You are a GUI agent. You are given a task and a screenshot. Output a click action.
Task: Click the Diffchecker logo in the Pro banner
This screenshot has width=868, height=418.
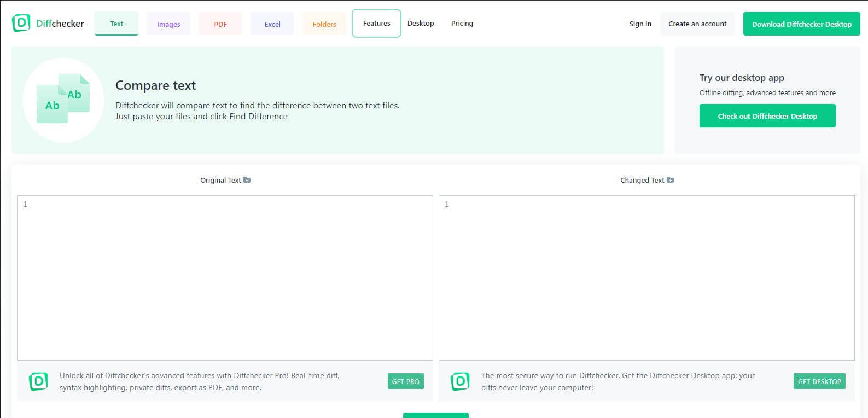tap(38, 381)
